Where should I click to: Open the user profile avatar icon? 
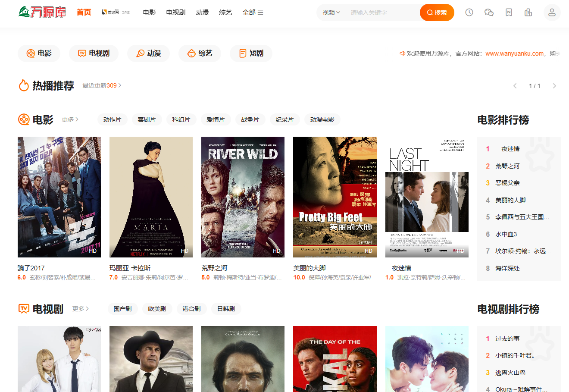tap(552, 13)
